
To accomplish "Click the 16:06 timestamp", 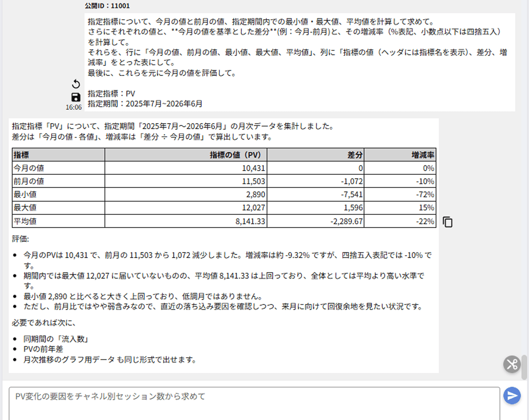I will [x=74, y=107].
